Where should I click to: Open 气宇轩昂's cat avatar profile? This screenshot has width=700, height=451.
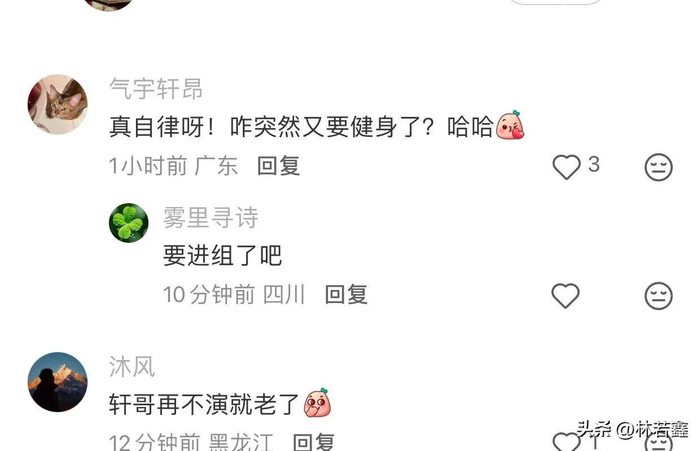pos(58,104)
